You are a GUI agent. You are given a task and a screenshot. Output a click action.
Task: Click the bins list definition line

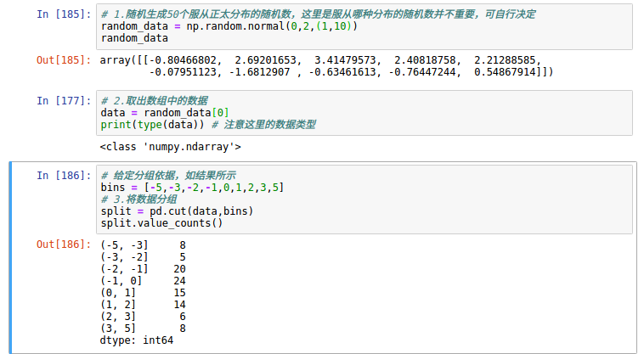[x=192, y=187]
